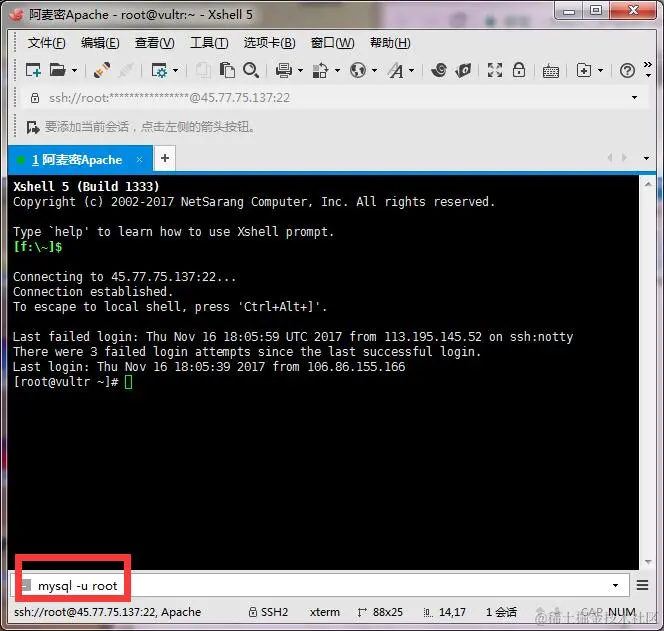This screenshot has width=664, height=631.
Task: Click the Lock screen padlock icon
Action: tap(519, 70)
